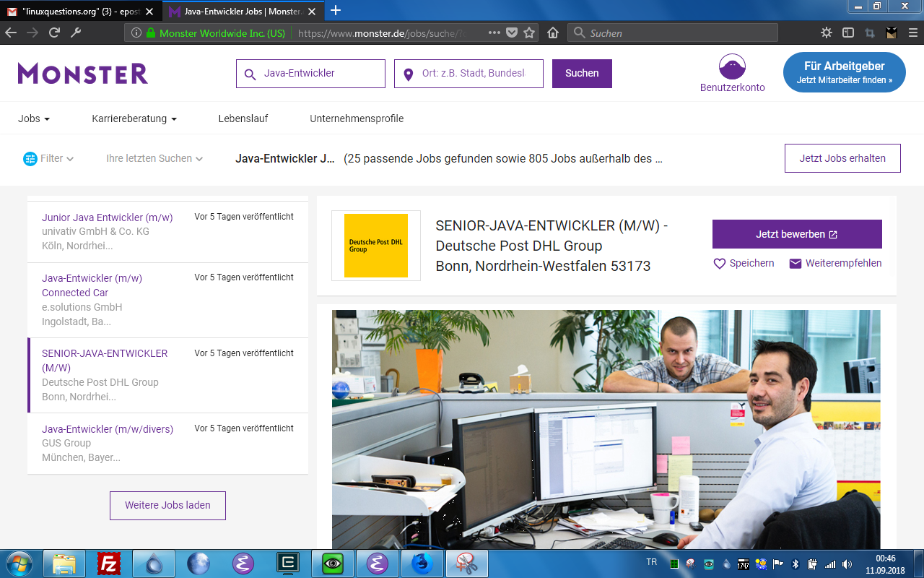
Task: Open Windows Start menu orb
Action: click(x=19, y=564)
